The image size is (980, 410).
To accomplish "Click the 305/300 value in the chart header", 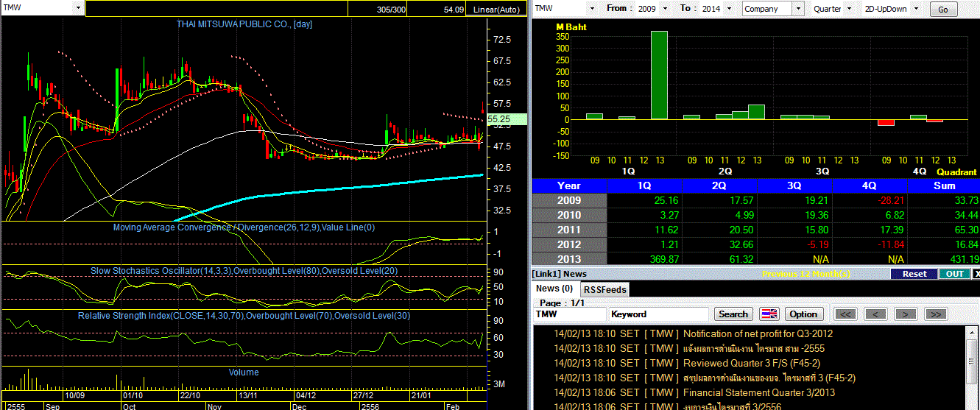I will coord(390,10).
